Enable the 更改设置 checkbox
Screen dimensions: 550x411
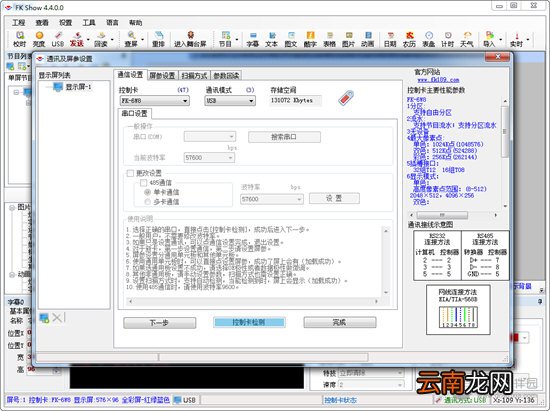coord(130,173)
